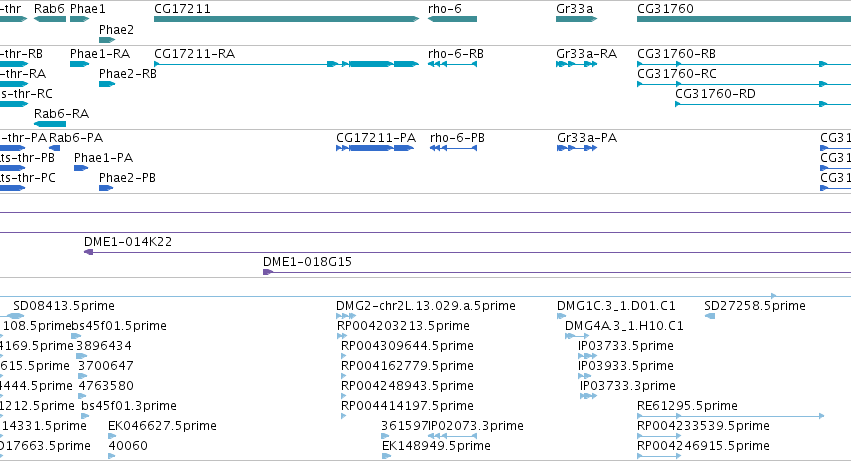The width and height of the screenshot is (851, 461).
Task: Open EST IP02073.3prime
Action: (x=453, y=436)
